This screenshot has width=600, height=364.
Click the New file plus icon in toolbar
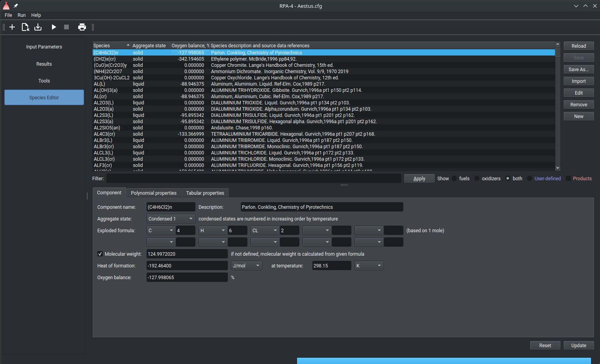(12, 27)
